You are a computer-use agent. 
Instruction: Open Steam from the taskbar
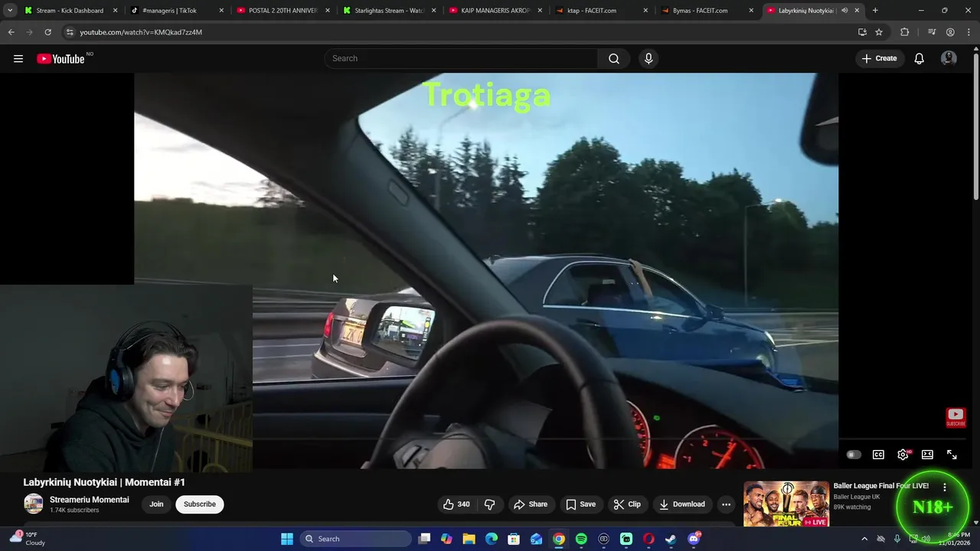tap(671, 539)
